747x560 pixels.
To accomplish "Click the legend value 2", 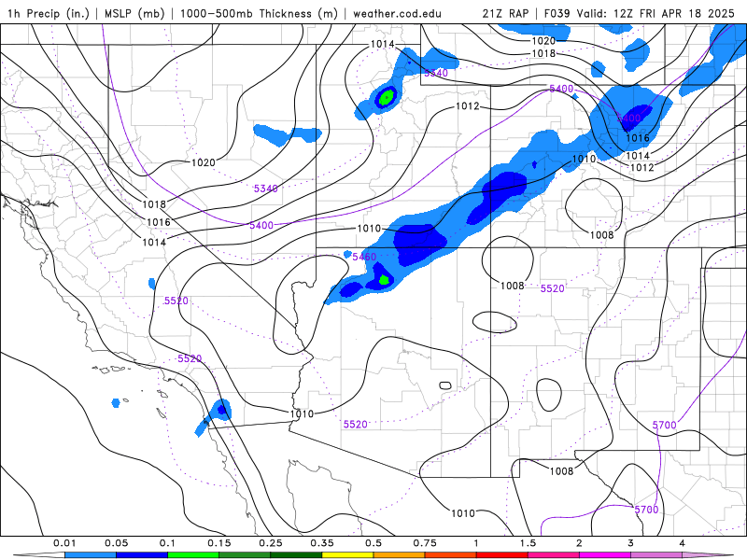I will click(x=579, y=543).
